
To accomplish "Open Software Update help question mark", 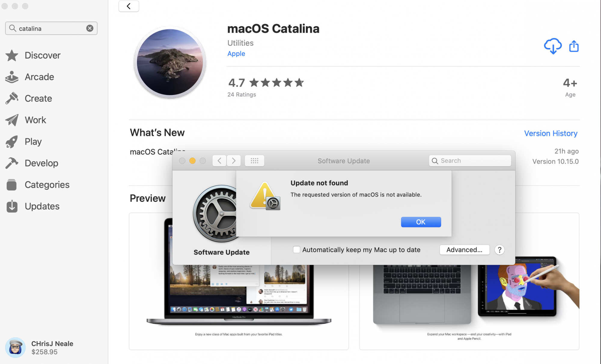I will pos(499,250).
